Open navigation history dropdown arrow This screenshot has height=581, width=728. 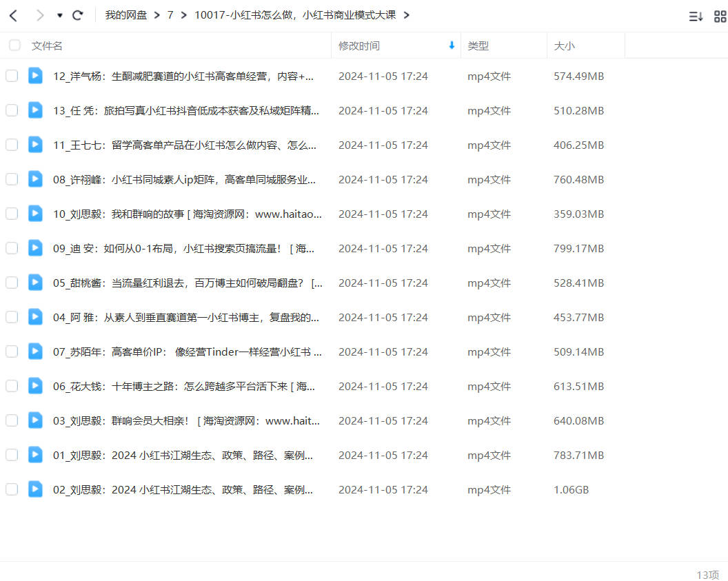pos(60,16)
